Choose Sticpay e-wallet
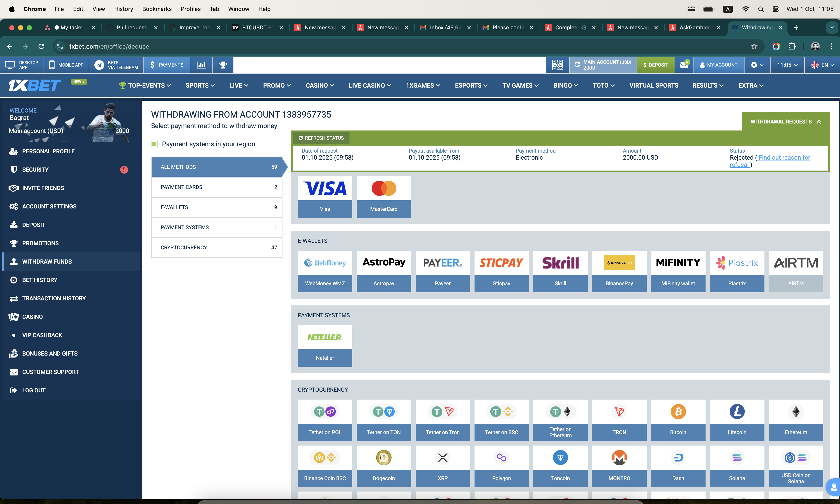This screenshot has width=840, height=504. coord(502,271)
